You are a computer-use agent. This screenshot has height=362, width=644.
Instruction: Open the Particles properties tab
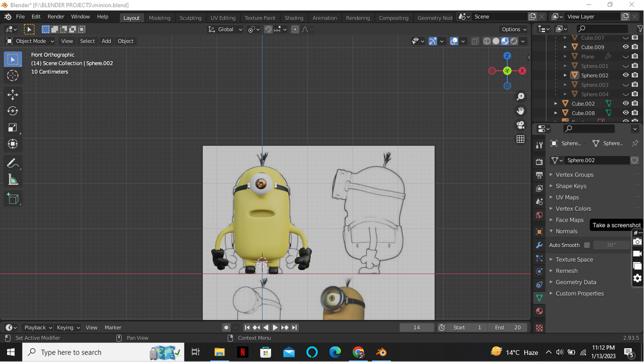(539, 258)
